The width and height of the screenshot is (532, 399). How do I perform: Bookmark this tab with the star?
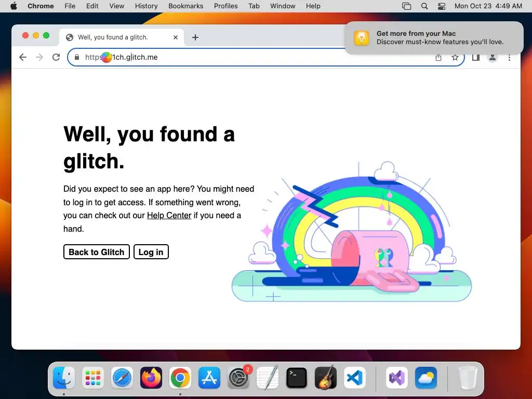[x=455, y=57]
